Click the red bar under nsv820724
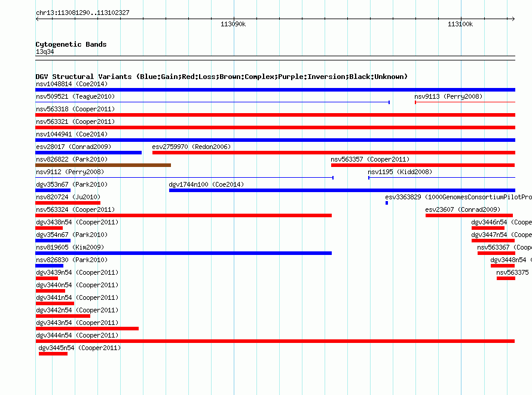The image size is (532, 395). (x=68, y=203)
